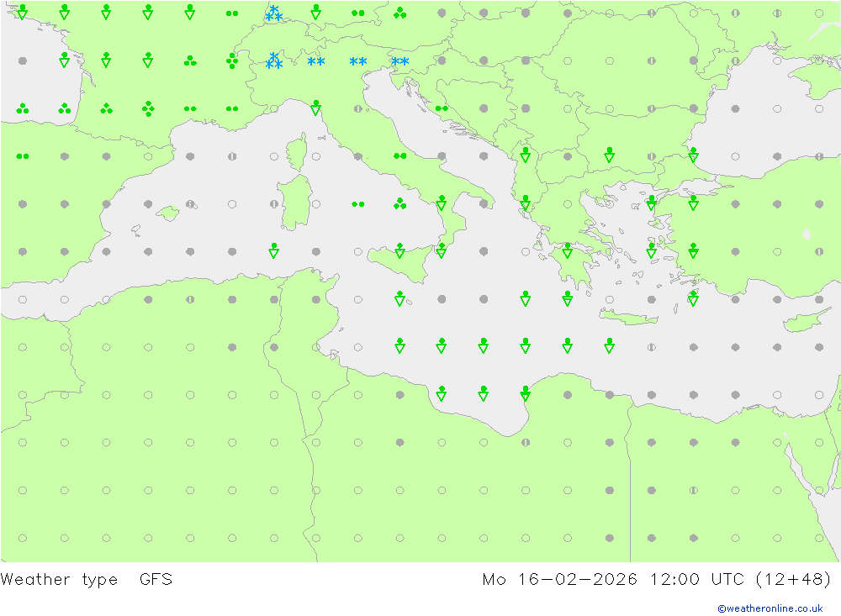Click the island of Cyprus on the map
This screenshot has width=841, height=616.
pos(807,320)
